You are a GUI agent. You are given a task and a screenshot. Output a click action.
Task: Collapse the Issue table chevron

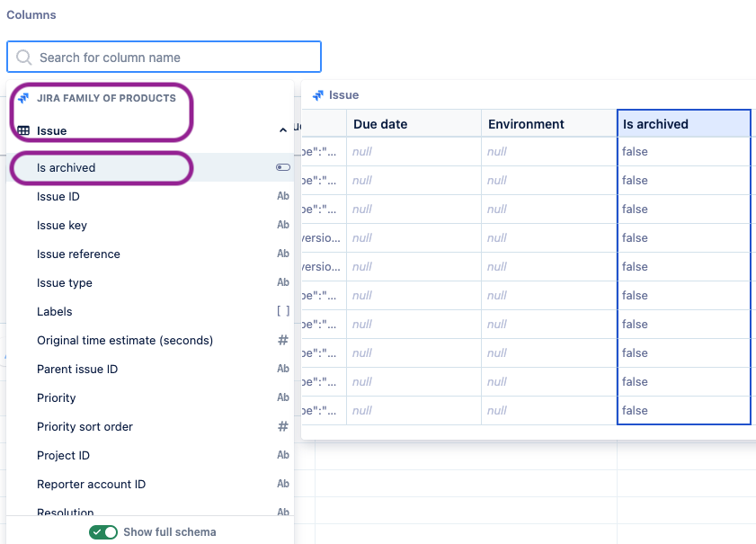(283, 130)
